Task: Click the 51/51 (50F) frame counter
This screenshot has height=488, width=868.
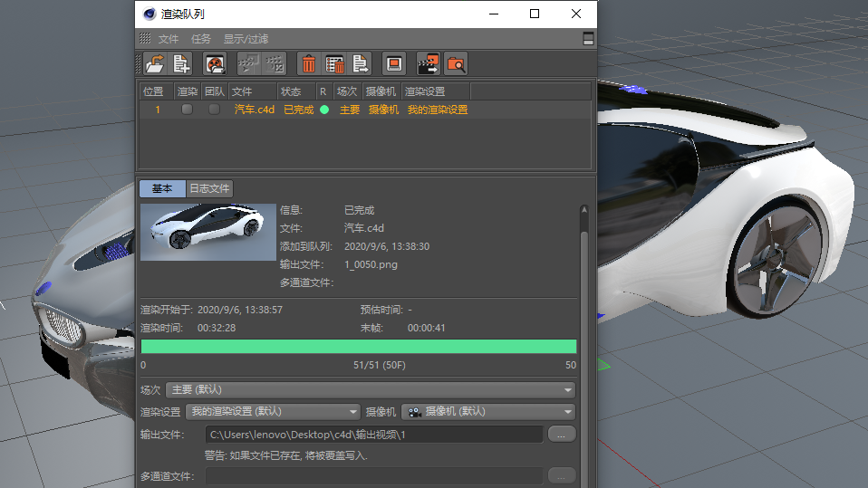Action: click(x=380, y=365)
